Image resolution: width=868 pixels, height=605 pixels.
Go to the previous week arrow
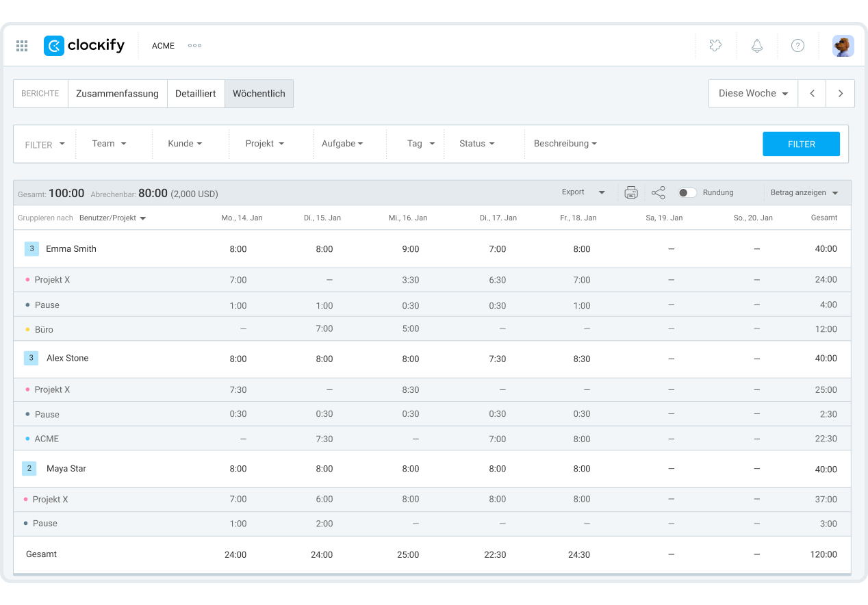[812, 94]
